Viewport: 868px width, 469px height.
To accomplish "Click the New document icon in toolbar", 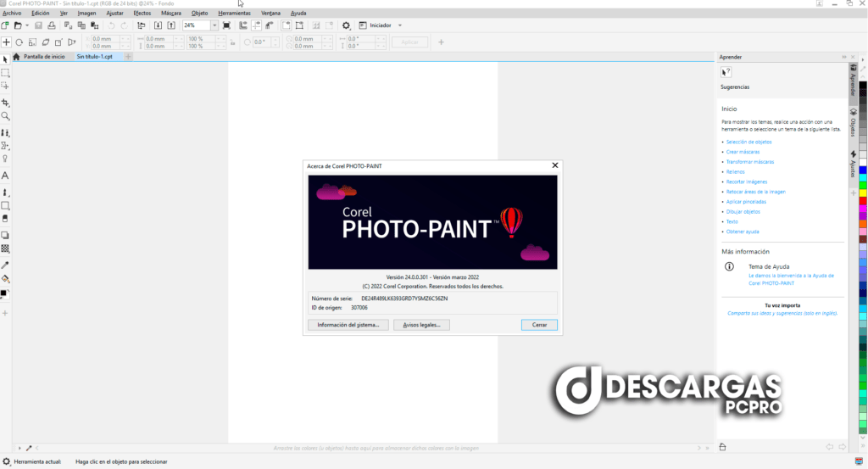I will pyautogui.click(x=5, y=25).
